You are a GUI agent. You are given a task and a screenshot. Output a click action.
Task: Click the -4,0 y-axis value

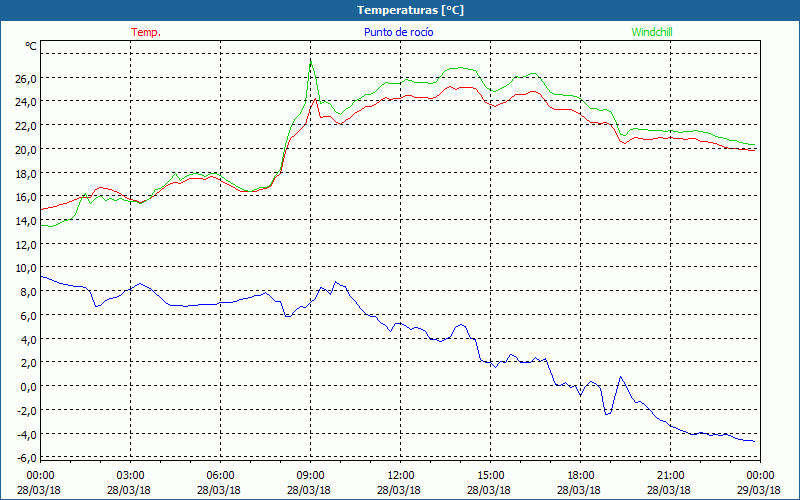(x=26, y=435)
